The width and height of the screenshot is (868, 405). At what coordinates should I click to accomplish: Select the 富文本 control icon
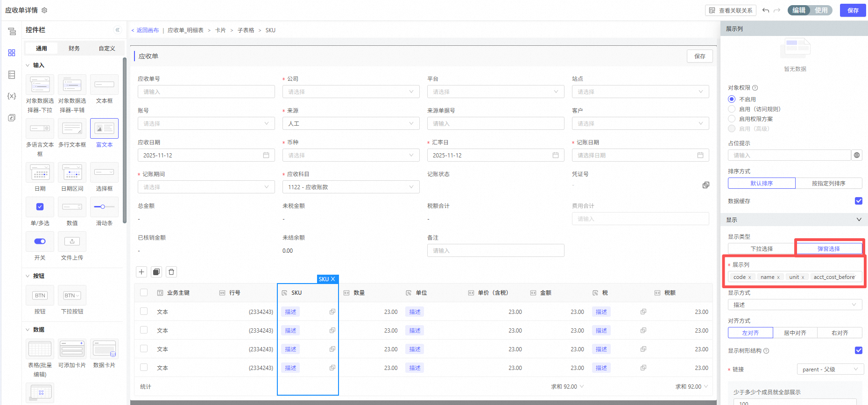[104, 128]
